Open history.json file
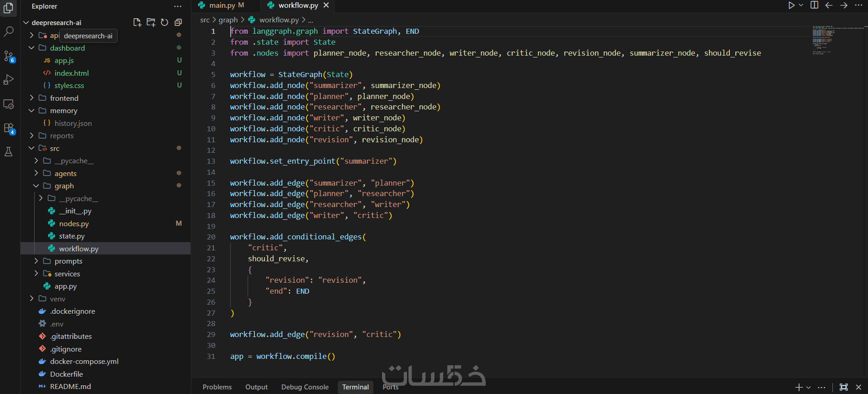The width and height of the screenshot is (868, 394). tap(105, 123)
